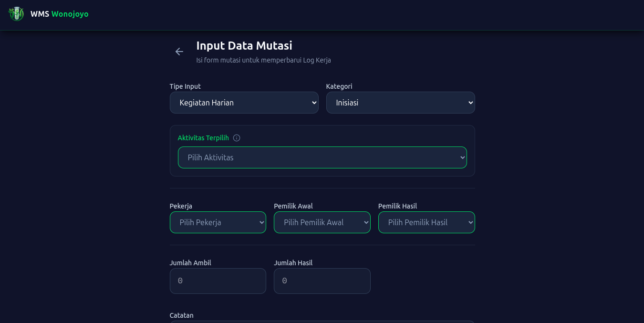
Task: Click the Aktivitas Terpilih green label
Action: pyautogui.click(x=203, y=138)
